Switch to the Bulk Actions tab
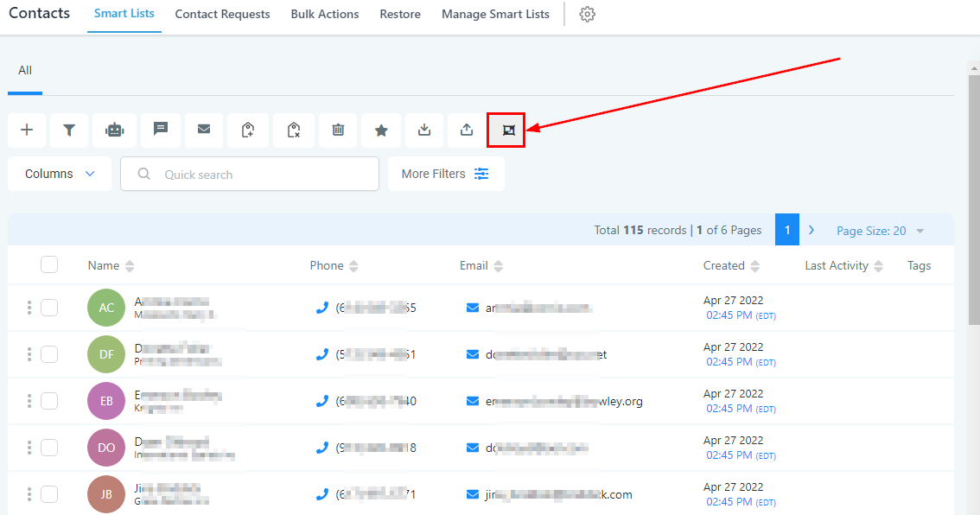980x515 pixels. point(325,15)
